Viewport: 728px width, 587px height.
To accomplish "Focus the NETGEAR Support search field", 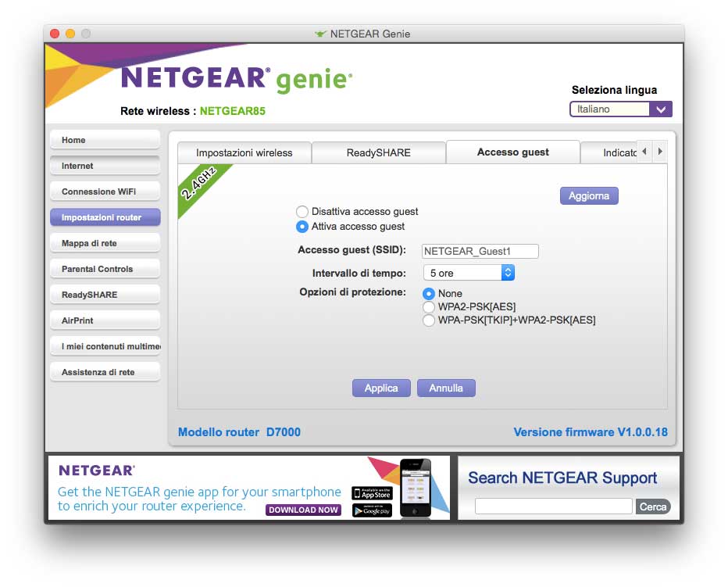I will click(554, 506).
